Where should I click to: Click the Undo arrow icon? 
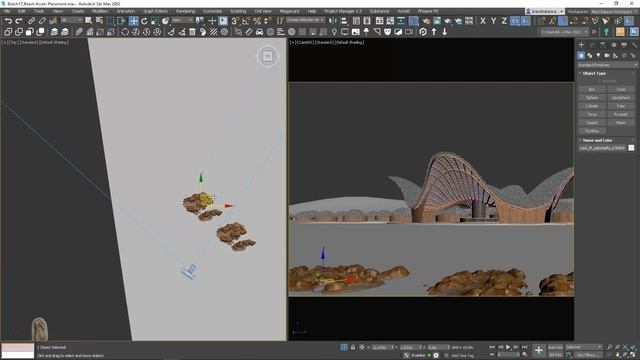(8, 21)
